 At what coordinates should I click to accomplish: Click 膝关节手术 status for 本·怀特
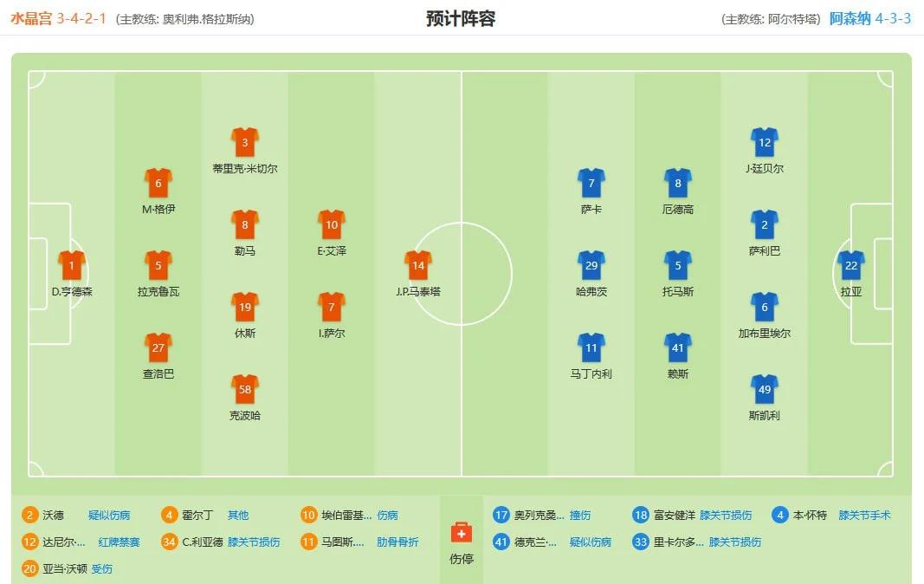click(864, 515)
